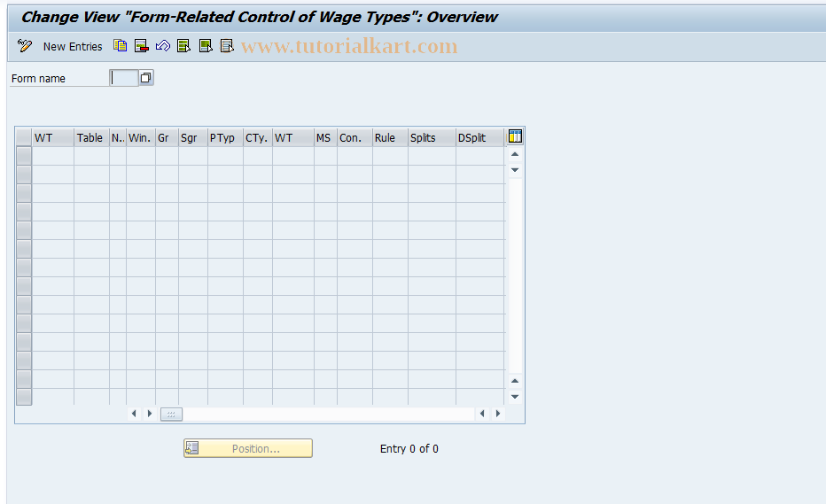
Task: Click the Select Block icon
Action: [x=206, y=46]
